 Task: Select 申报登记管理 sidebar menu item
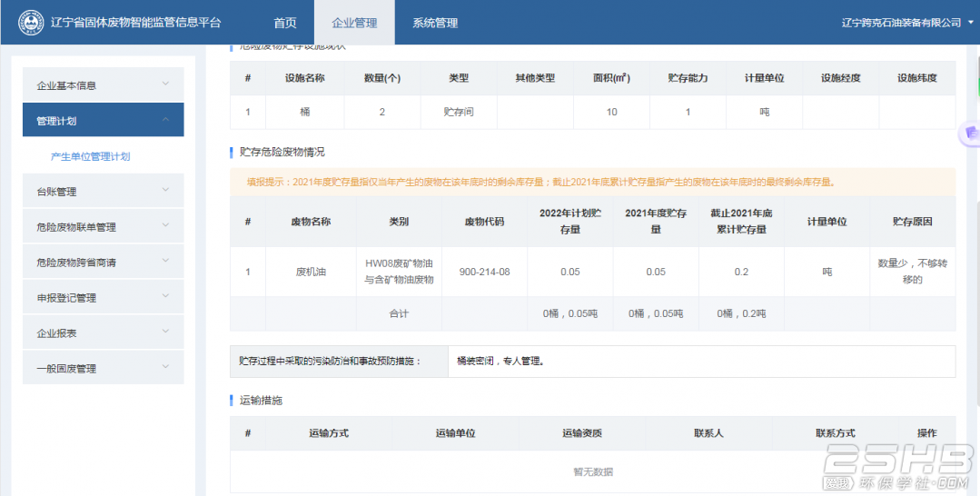click(104, 298)
